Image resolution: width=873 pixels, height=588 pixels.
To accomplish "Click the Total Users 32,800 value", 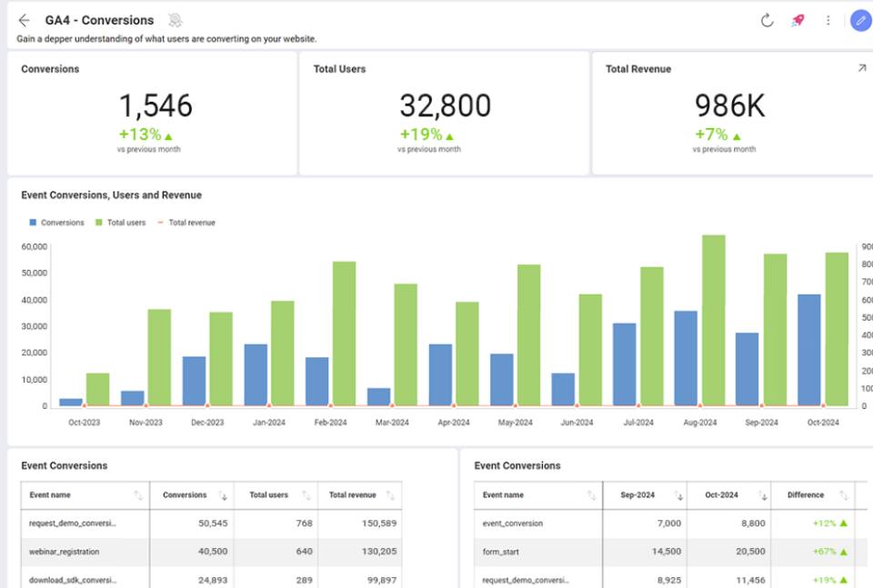I will tap(445, 105).
